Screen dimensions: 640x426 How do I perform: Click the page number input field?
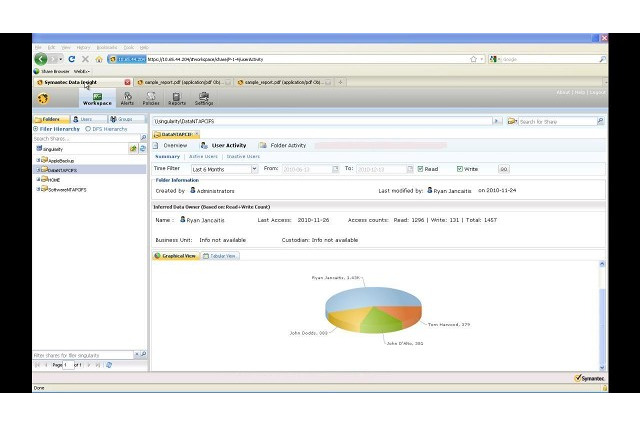coord(68,365)
